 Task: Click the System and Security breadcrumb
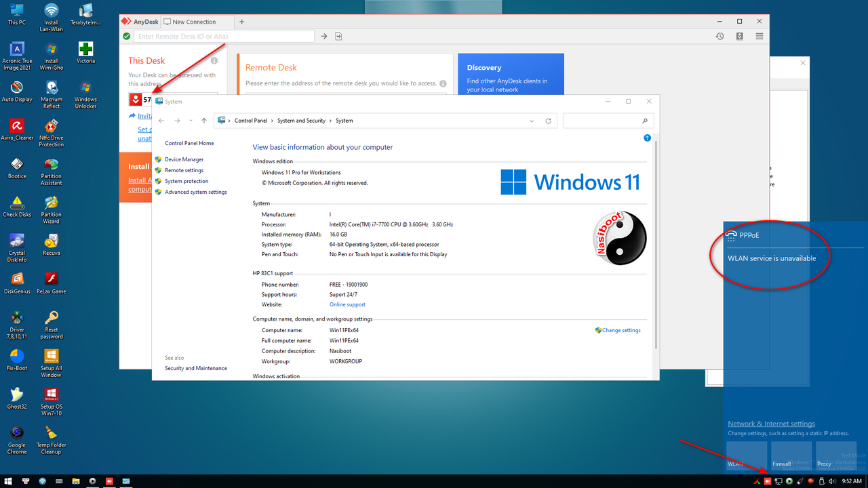(301, 121)
